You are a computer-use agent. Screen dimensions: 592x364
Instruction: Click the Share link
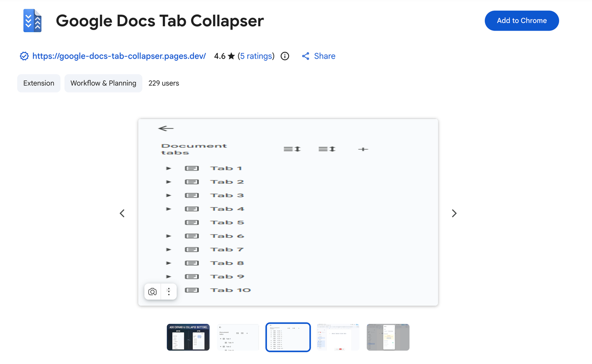(x=325, y=56)
